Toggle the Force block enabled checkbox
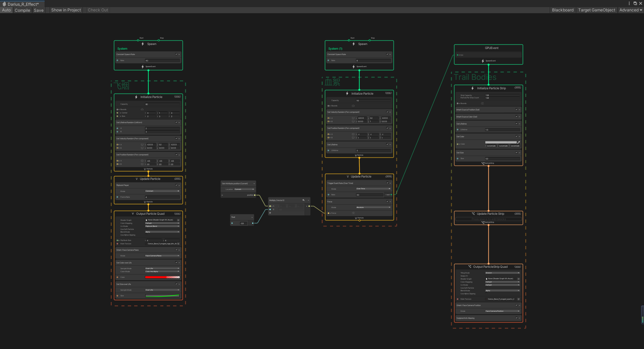The height and width of the screenshot is (349, 644). click(387, 201)
